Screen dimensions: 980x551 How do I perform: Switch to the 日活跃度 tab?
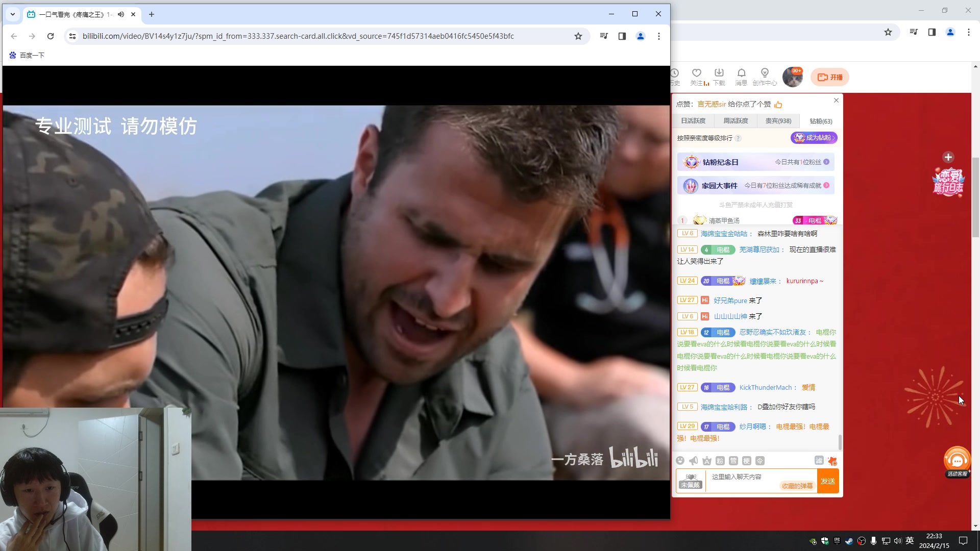[x=693, y=121]
